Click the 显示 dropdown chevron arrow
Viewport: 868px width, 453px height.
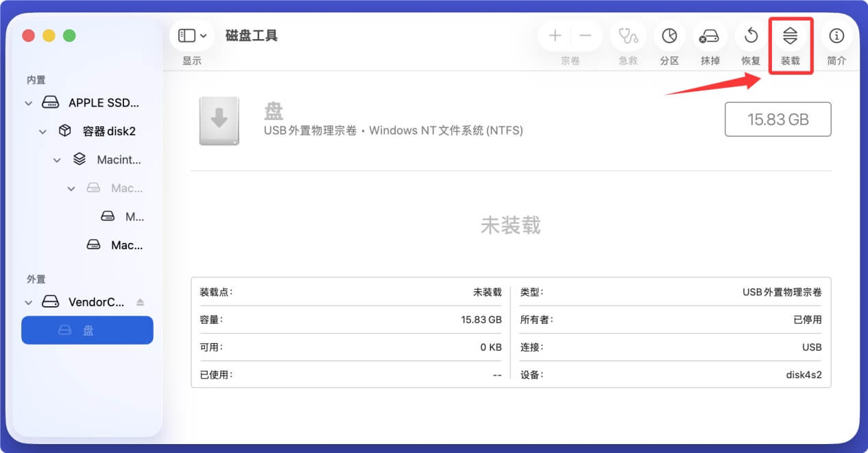click(203, 36)
